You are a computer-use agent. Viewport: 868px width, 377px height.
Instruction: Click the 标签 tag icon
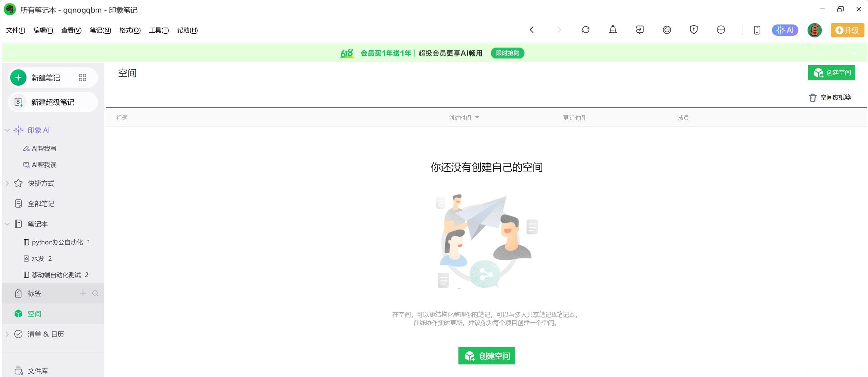[x=18, y=293]
